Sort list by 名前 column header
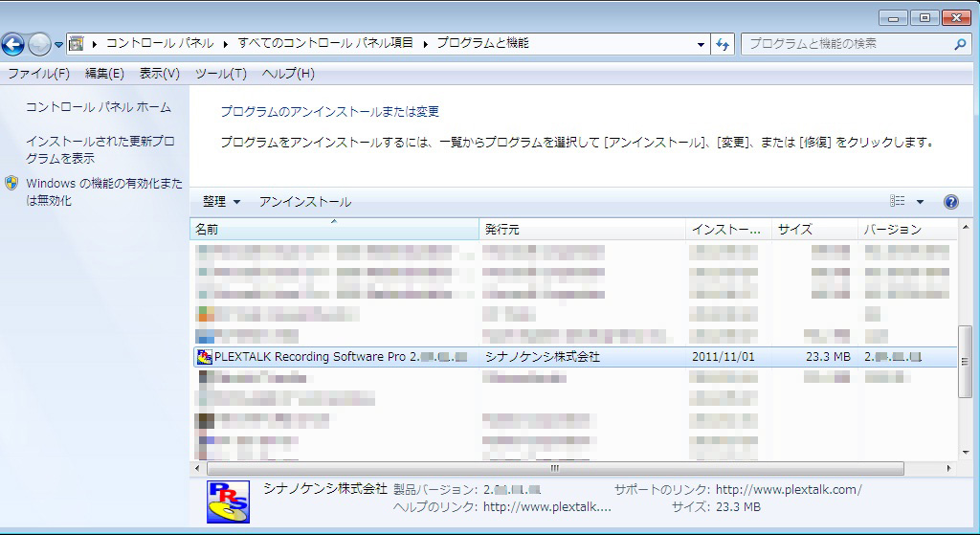980x535 pixels. pyautogui.click(x=334, y=230)
